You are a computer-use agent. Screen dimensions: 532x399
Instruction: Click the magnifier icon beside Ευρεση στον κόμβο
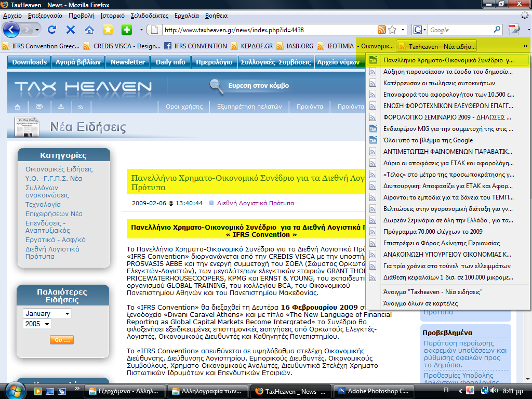[216, 85]
